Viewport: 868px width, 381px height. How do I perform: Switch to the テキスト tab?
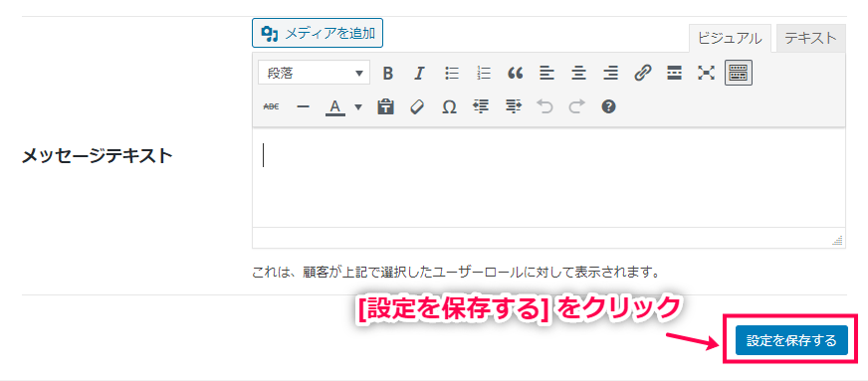(x=811, y=38)
